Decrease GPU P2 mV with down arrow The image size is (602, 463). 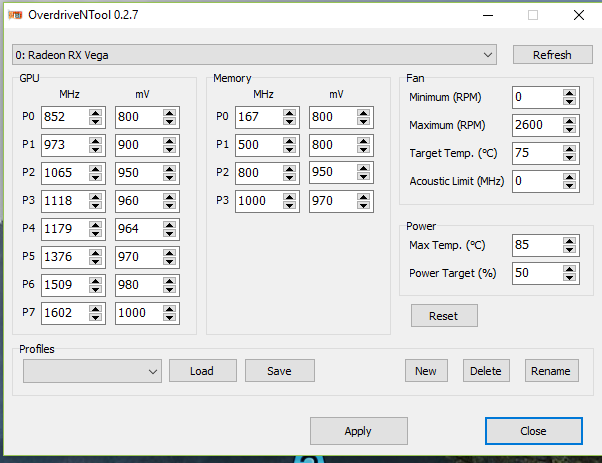coord(169,177)
